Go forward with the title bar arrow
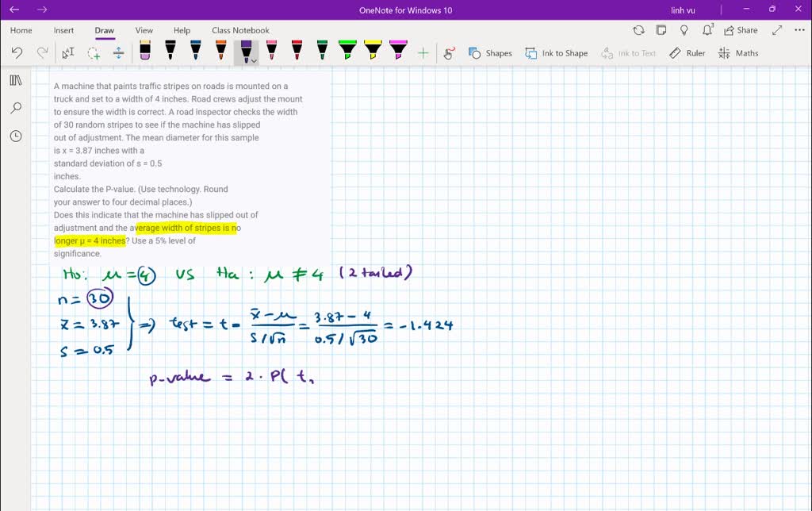 coord(42,10)
